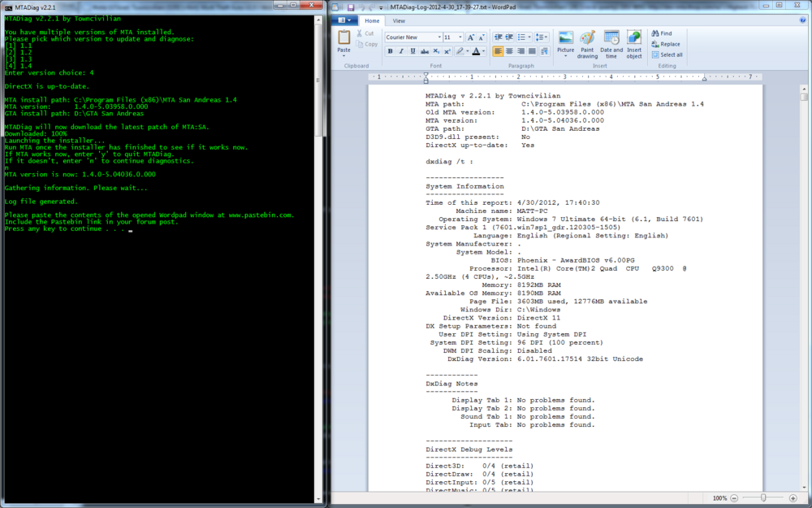The height and width of the screenshot is (508, 812).
Task: Insert date and time
Action: 611,39
